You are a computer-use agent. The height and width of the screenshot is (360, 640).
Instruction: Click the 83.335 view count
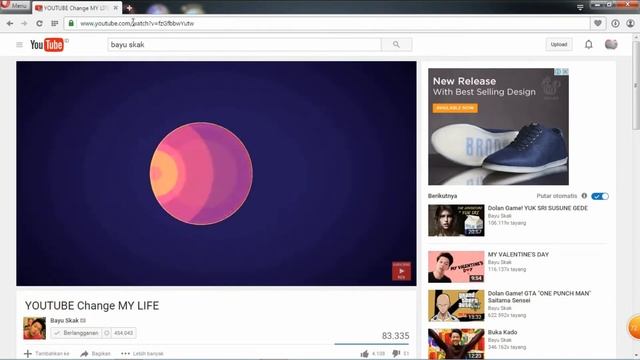pos(396,336)
